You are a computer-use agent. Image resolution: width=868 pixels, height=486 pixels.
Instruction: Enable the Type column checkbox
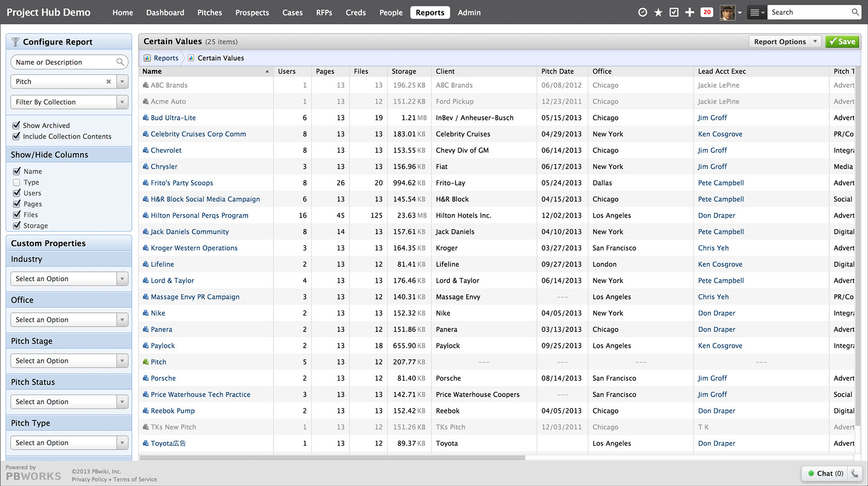point(17,182)
